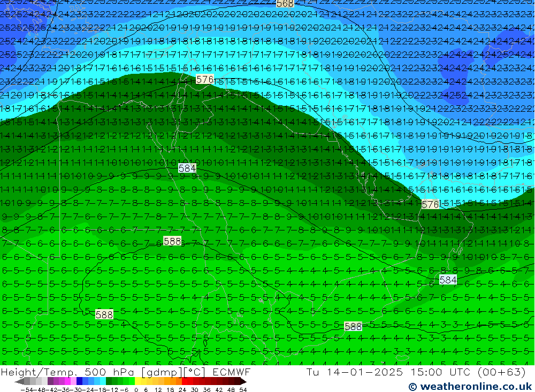The height and width of the screenshot is (392, 535).
Task: Click the dark blue swatch in the legend
Action: (x=80, y=381)
